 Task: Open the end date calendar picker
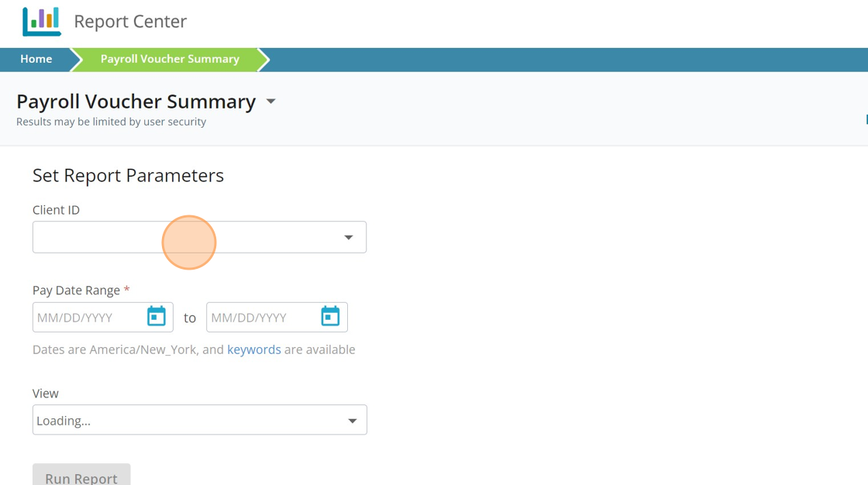(330, 317)
